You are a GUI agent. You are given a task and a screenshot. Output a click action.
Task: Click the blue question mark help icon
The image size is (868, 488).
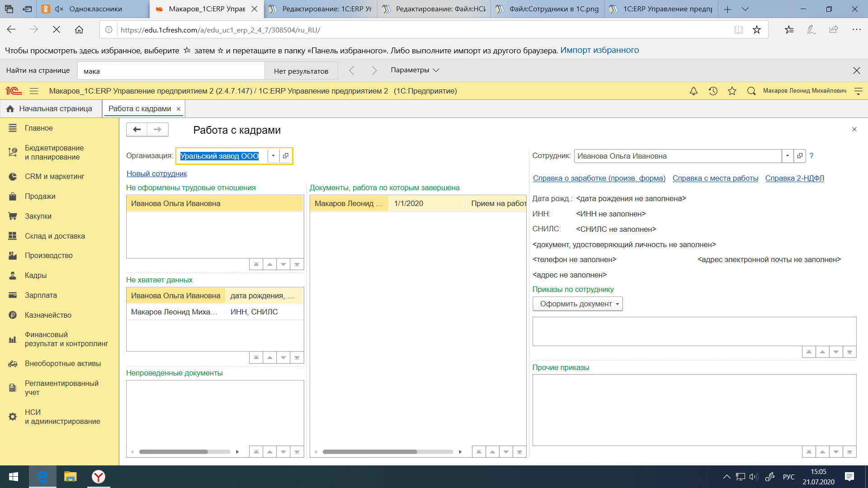coord(811,156)
